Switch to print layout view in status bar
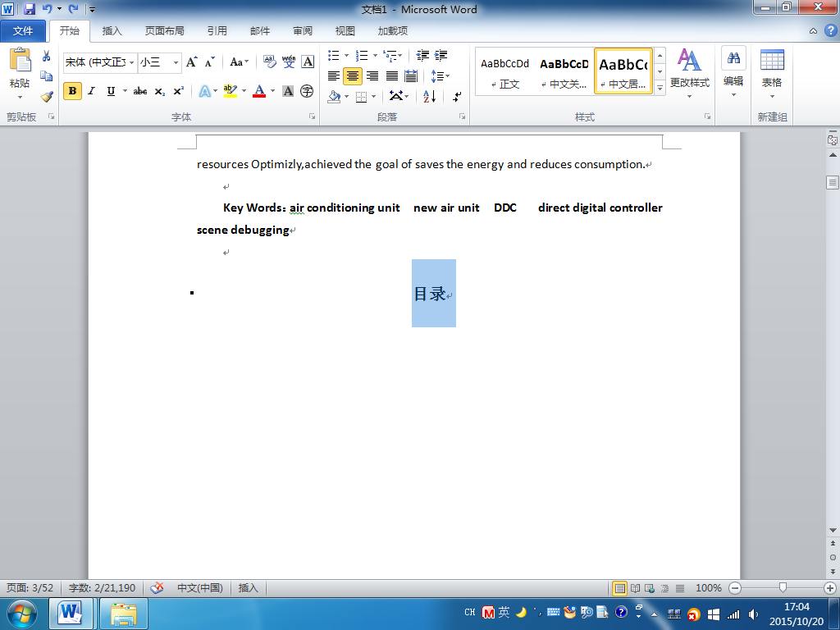840x630 pixels. pos(620,588)
